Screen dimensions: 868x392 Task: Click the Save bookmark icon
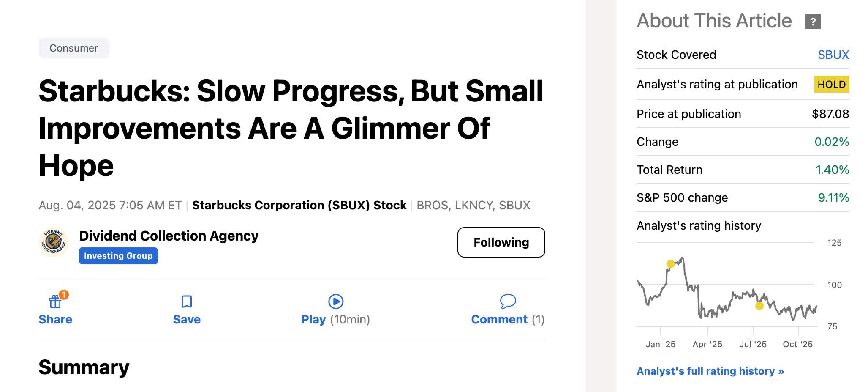coord(186,302)
